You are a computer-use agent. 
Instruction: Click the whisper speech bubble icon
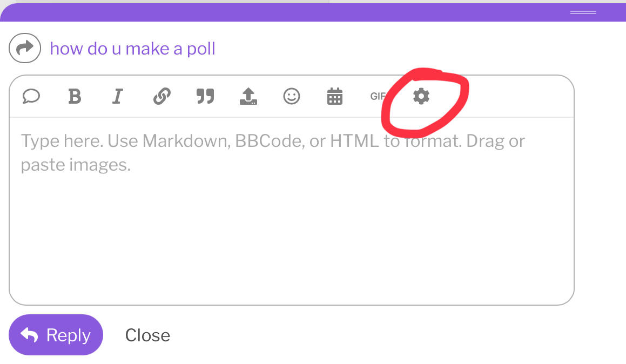click(x=31, y=96)
